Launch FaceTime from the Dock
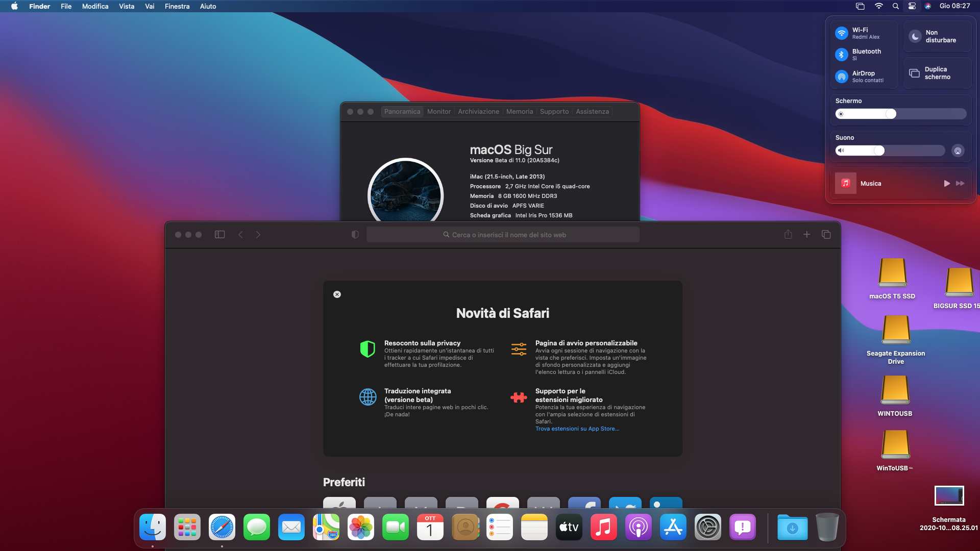The height and width of the screenshot is (551, 980). coord(396,527)
